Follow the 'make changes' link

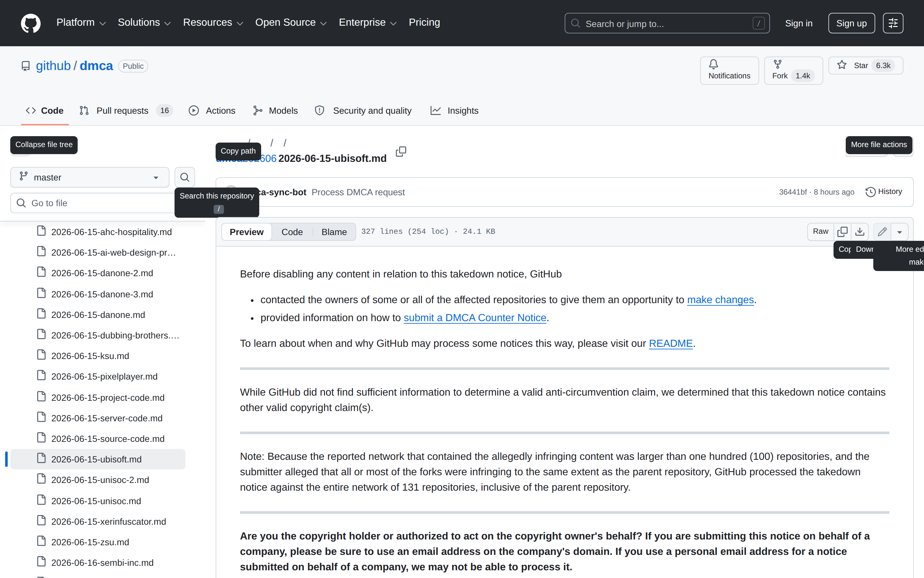pyautogui.click(x=721, y=300)
